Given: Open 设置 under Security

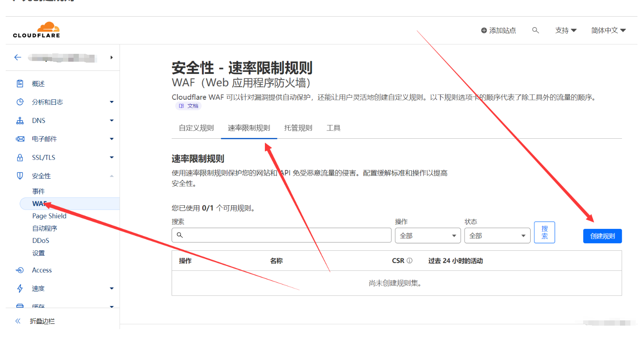Looking at the screenshot, I should (x=39, y=253).
